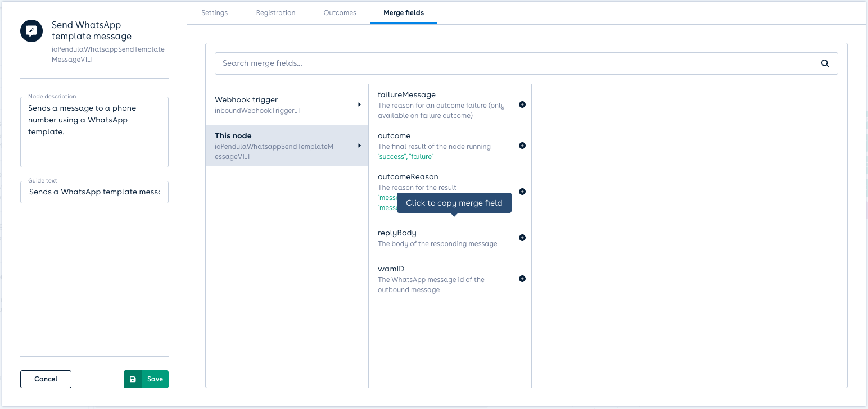Click the plus icon beside replyBody
Screen dimensions: 868x409
(522, 238)
